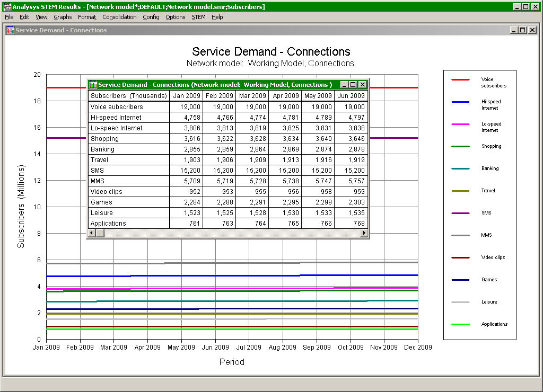Image resolution: width=543 pixels, height=392 pixels.
Task: Minimize the chart child window
Action: (514, 30)
